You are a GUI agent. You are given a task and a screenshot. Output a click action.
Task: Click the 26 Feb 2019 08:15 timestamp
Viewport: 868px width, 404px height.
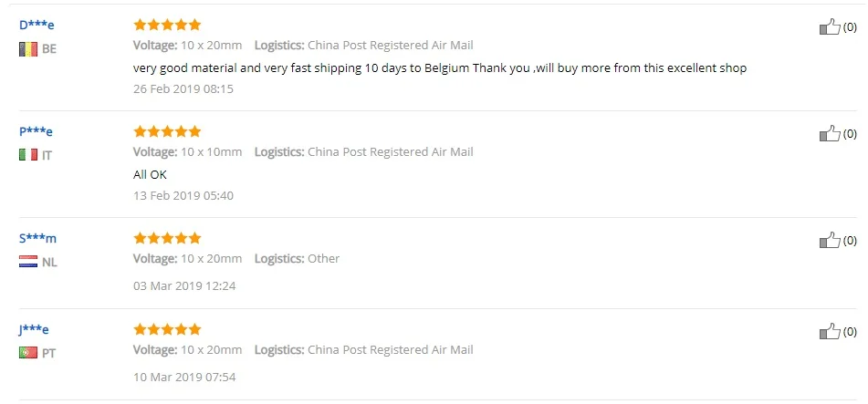point(183,89)
